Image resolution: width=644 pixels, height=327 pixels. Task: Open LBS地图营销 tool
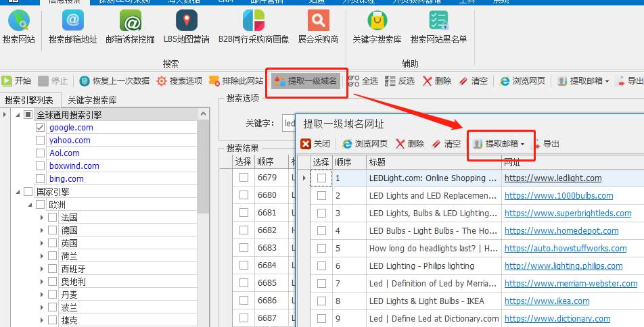(187, 27)
